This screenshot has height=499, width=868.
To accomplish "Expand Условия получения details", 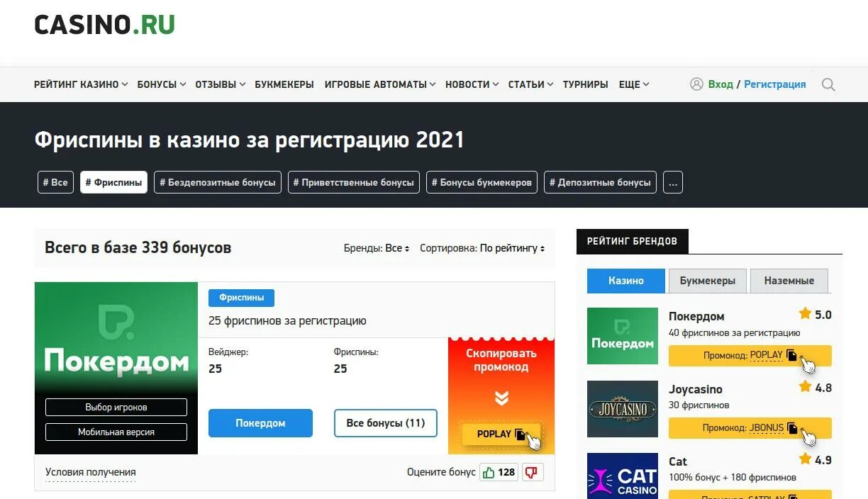I will (x=91, y=472).
